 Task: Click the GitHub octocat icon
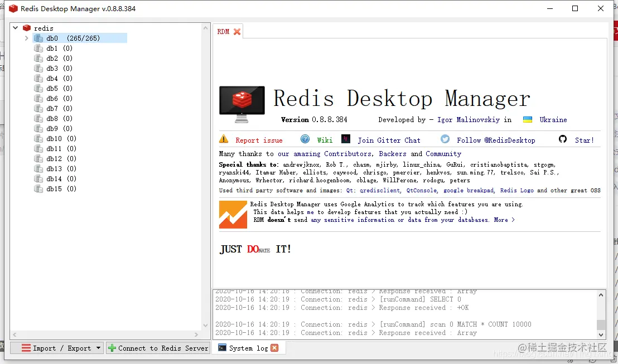tap(563, 139)
